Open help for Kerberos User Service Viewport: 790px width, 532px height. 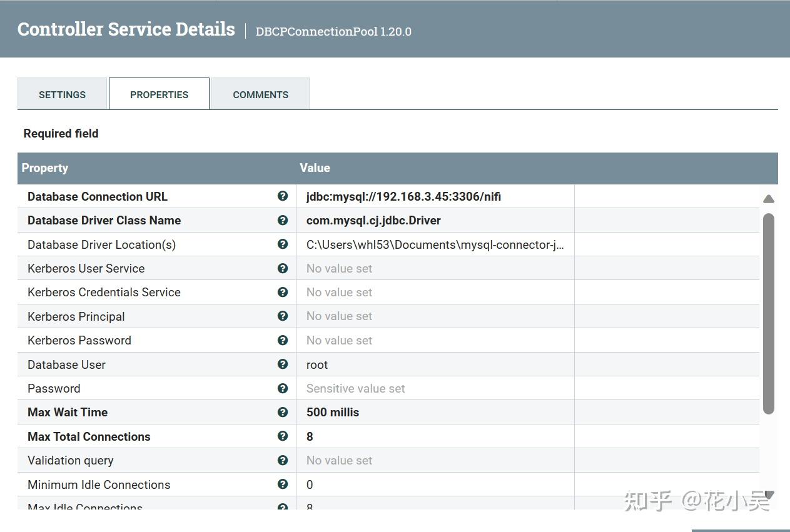(x=283, y=268)
